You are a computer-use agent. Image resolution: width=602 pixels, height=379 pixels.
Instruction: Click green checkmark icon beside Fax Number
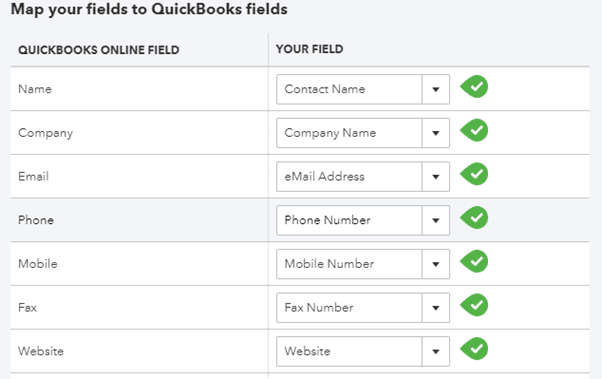[x=474, y=305]
